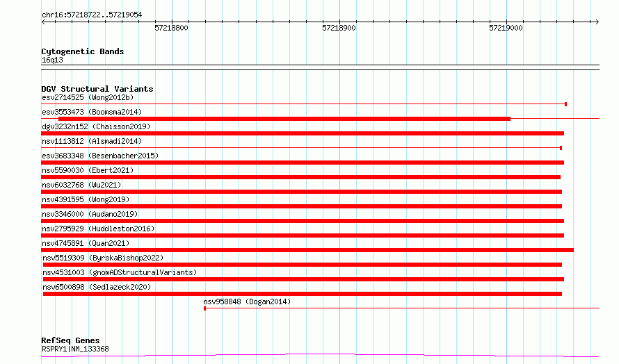Select the nsv2795929 (Huddleston2016) label
The width and height of the screenshot is (619, 364).
click(x=98, y=229)
